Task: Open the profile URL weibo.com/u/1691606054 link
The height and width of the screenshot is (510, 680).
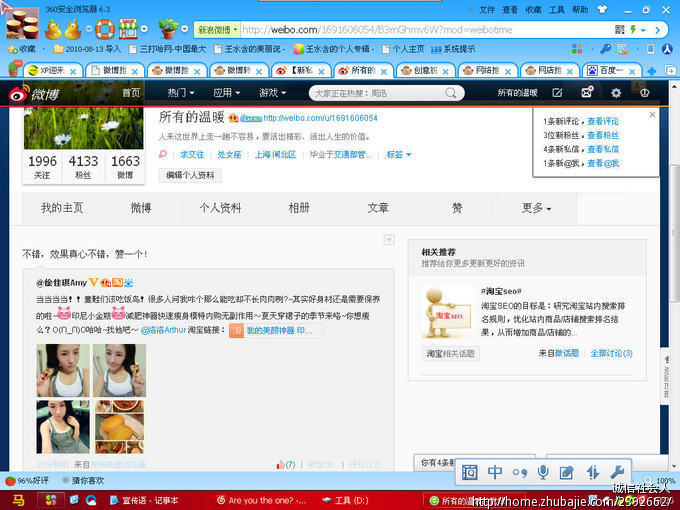Action: (x=320, y=118)
